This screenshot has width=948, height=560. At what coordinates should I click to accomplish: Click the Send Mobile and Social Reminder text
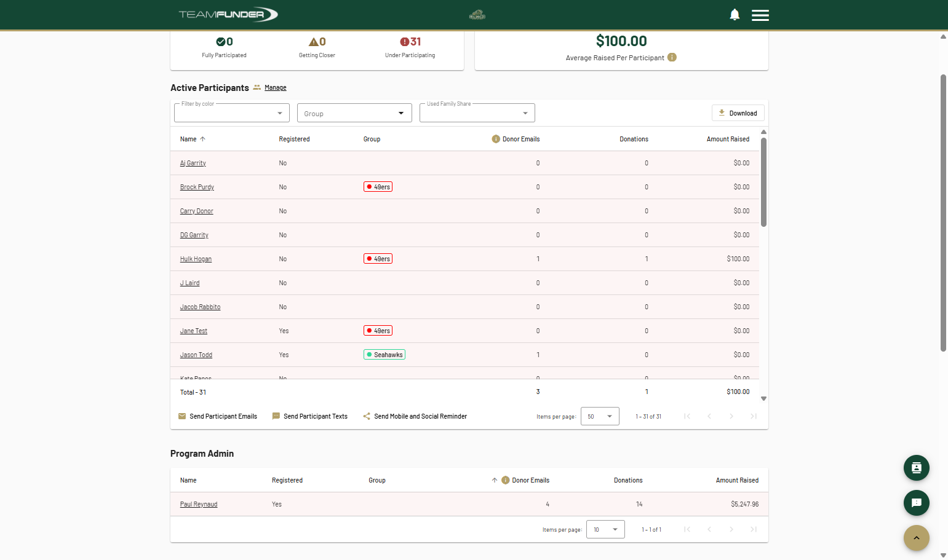tap(421, 416)
